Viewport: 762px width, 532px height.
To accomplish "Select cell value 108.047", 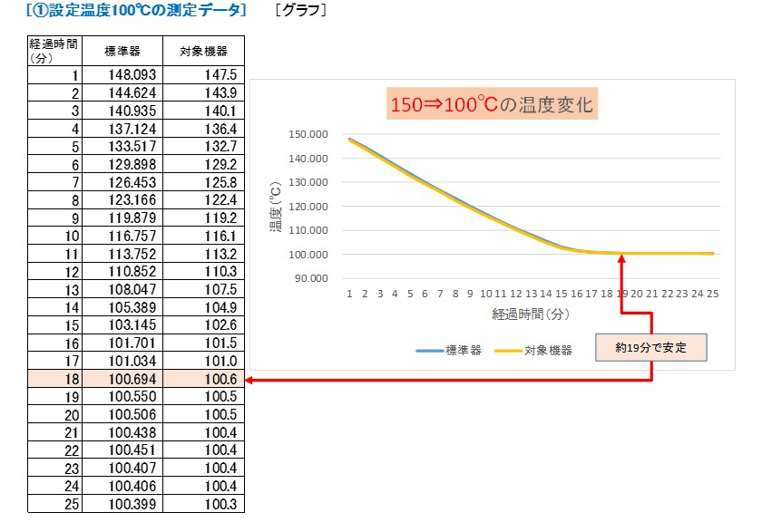I will coord(132,289).
